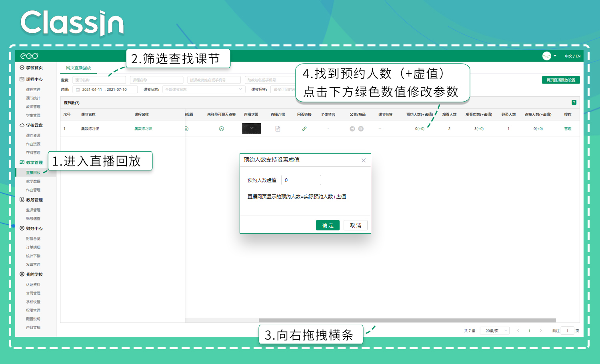Open 作业管理 in sidebar
The image size is (600, 364).
pos(33,190)
